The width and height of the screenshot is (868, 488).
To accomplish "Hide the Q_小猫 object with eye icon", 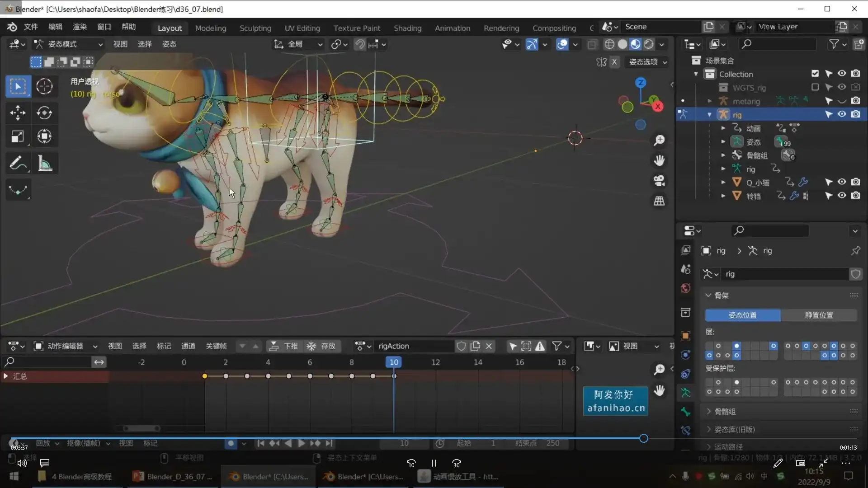I will (x=842, y=182).
